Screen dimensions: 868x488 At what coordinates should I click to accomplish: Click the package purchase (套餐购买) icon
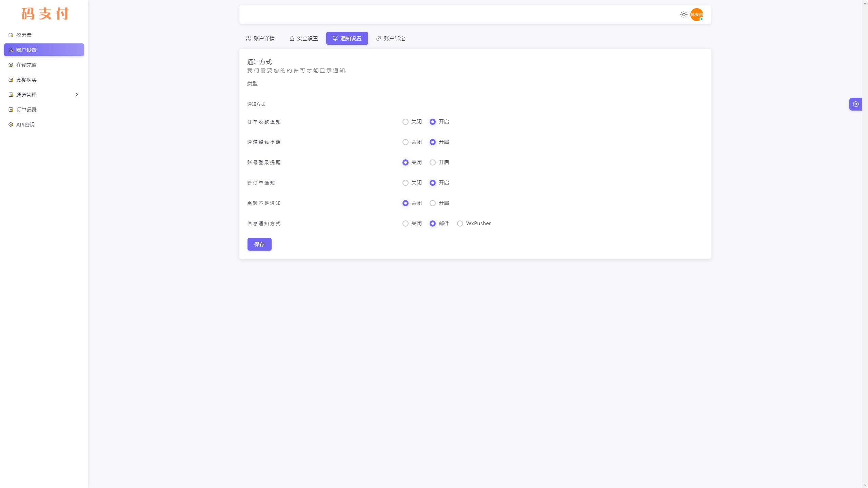point(11,80)
